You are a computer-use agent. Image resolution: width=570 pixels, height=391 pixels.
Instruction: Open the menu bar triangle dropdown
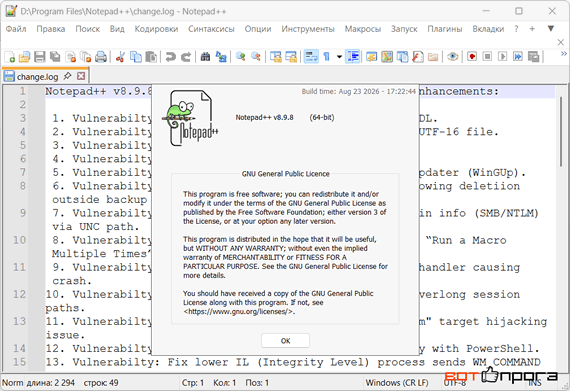tap(551, 29)
